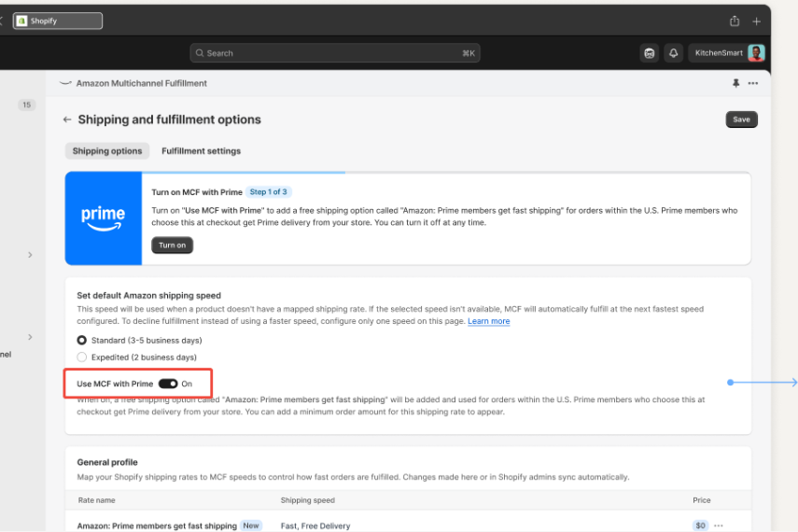Click the Shipping speed column header
This screenshot has height=532, width=798.
click(307, 500)
